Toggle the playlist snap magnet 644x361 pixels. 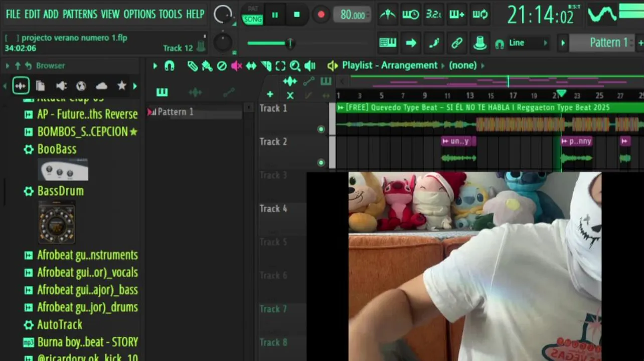pos(170,66)
